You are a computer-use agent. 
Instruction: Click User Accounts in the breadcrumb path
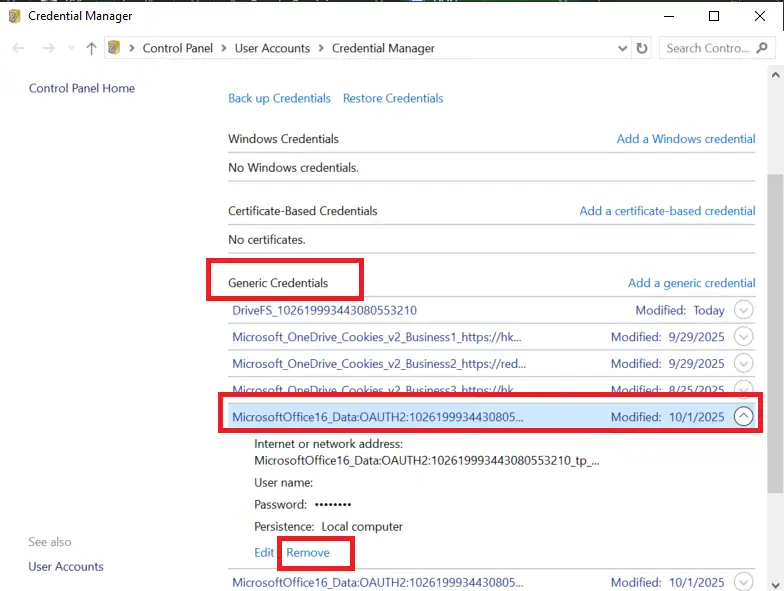[x=272, y=48]
